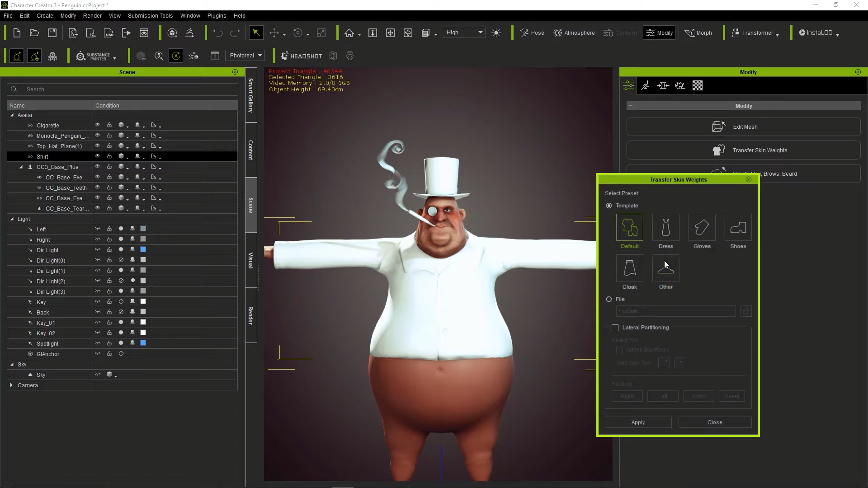The height and width of the screenshot is (488, 868).
Task: Toggle visibility eye for Top_Hat_Plane(1)
Action: (97, 146)
